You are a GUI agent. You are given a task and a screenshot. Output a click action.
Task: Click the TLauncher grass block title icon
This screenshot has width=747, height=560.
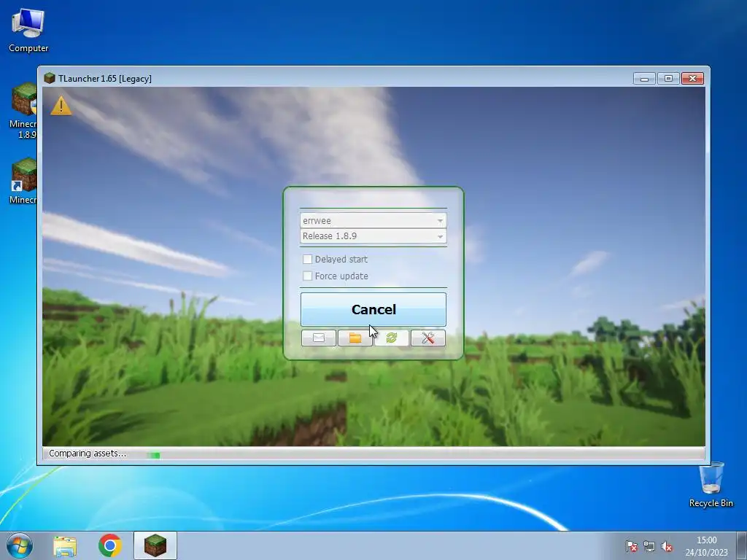coord(50,78)
